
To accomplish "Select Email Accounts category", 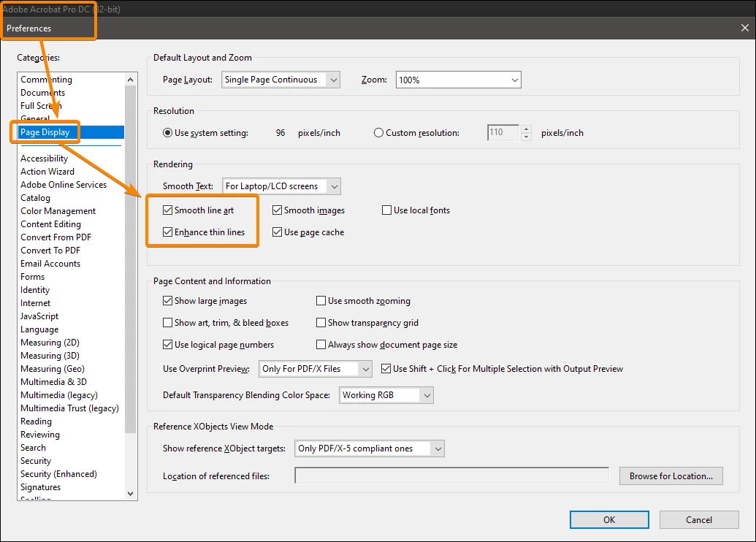I will (x=50, y=263).
